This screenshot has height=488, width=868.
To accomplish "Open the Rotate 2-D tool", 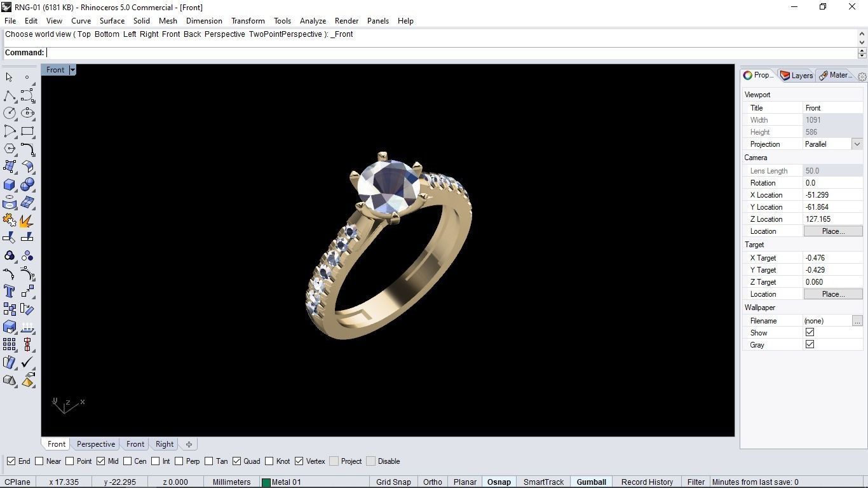I will point(27,309).
